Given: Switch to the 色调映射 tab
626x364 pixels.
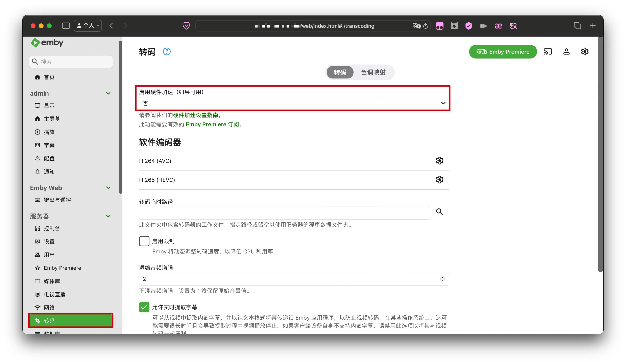Looking at the screenshot, I should coord(373,72).
